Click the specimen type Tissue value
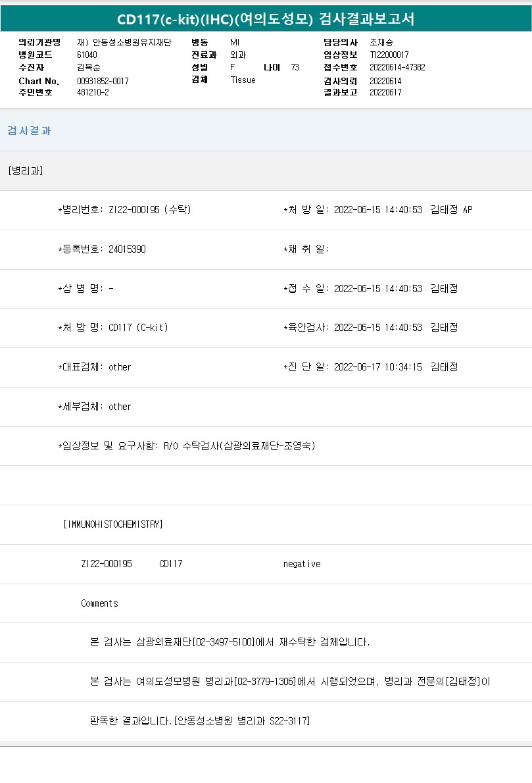The height and width of the screenshot is (783, 532). pos(243,80)
